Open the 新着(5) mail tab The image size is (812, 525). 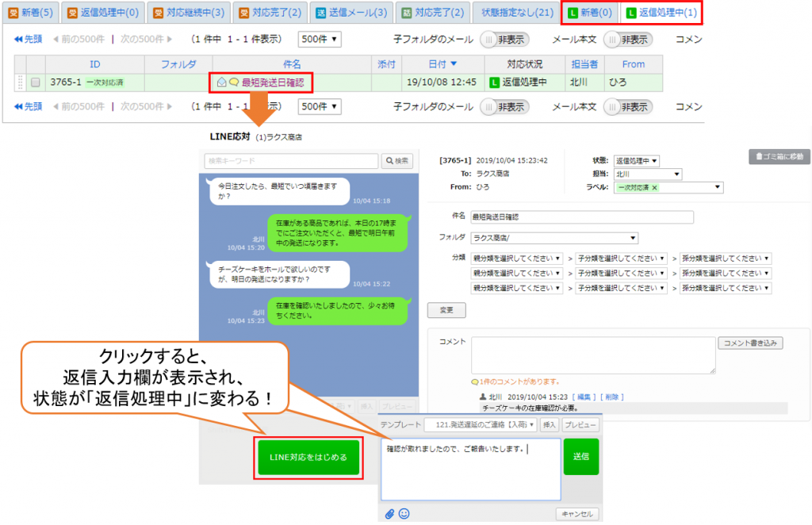(x=31, y=13)
